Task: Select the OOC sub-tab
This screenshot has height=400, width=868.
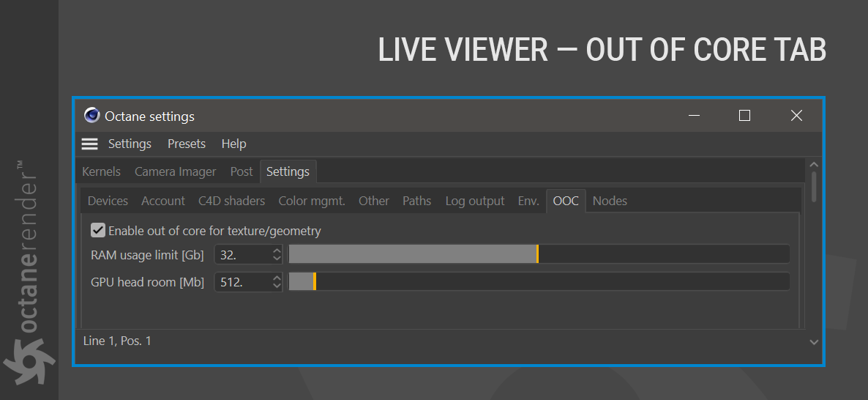Action: pos(566,201)
